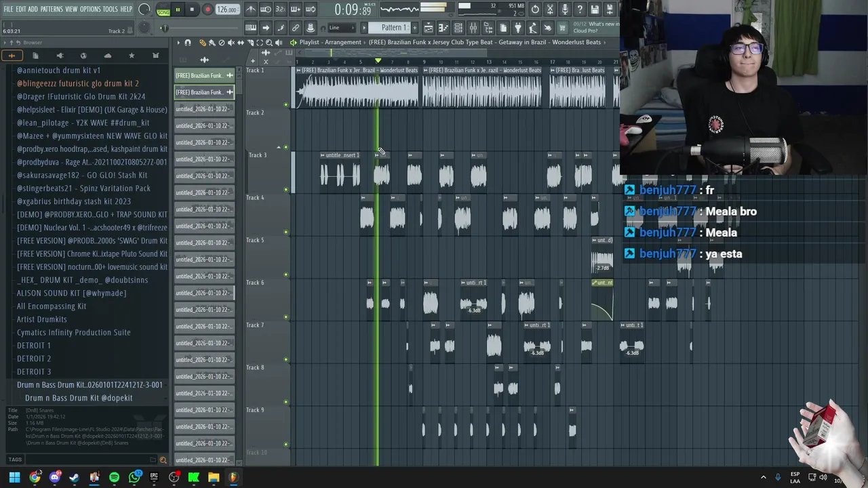Expand the @annietouch drum kit v1 folder
Screen dimensions: 868x488
tap(58, 70)
